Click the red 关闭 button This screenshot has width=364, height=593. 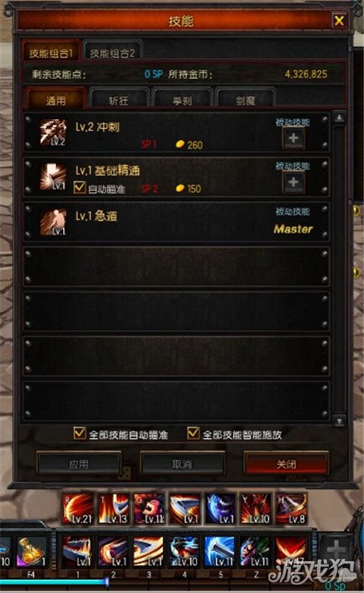(x=286, y=464)
